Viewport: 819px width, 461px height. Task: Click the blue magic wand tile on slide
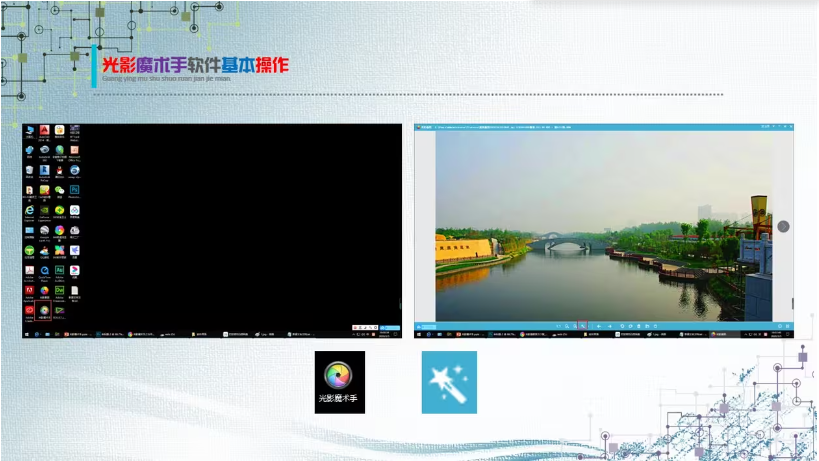[x=449, y=382]
